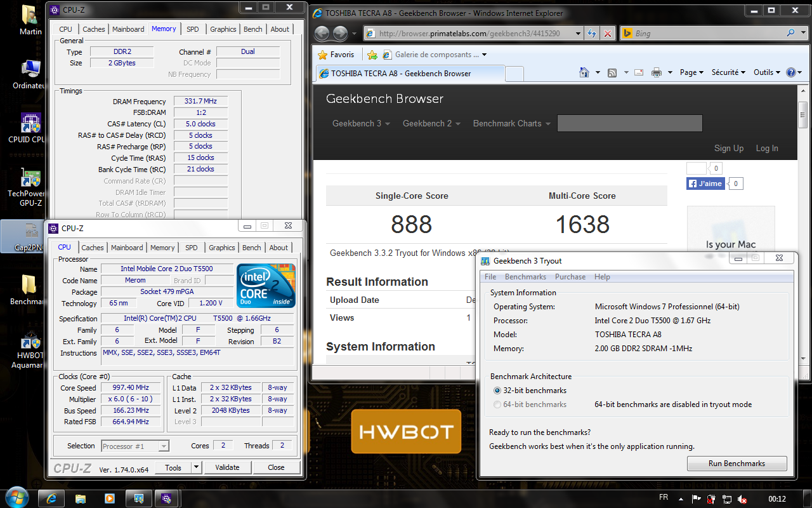Click the Bing search magnifier icon
Image resolution: width=812 pixels, height=508 pixels.
point(791,33)
